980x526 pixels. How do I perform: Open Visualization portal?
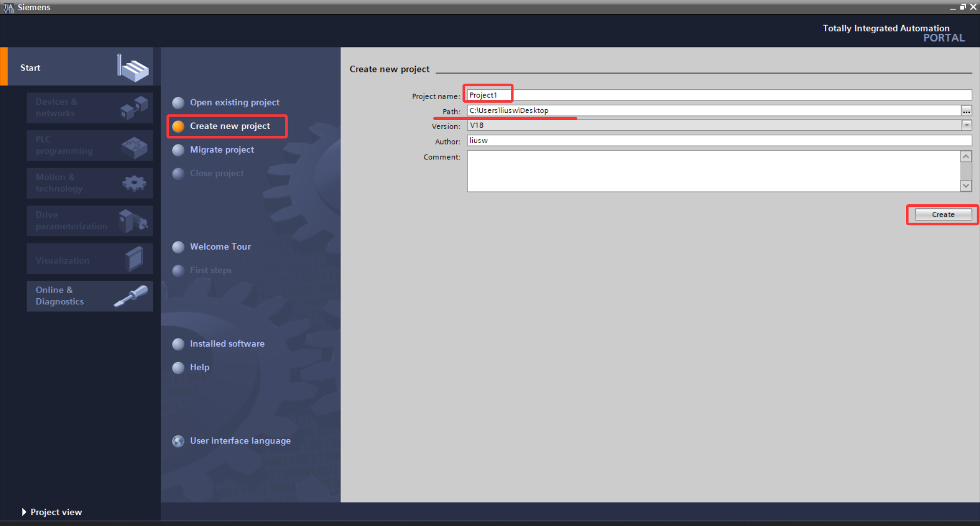pyautogui.click(x=90, y=258)
